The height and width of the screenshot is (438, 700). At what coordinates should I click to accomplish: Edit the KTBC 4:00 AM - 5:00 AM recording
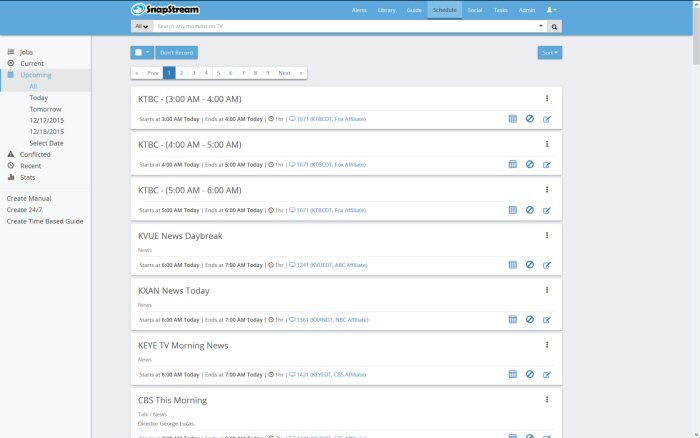click(x=546, y=165)
